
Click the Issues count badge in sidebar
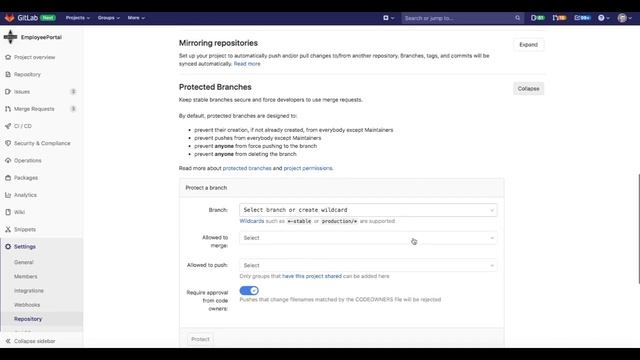pos(73,91)
